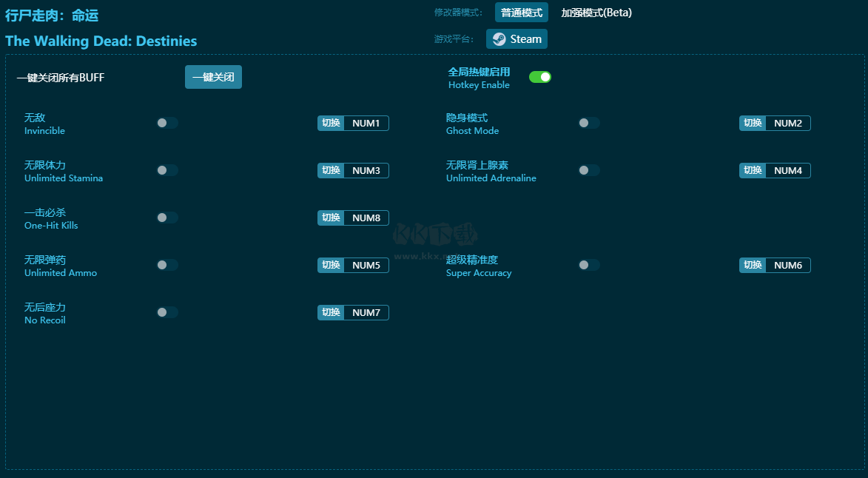Screen dimensions: 868x478
Task: Switch to 加强模式(Beta) mode
Action: [x=596, y=13]
